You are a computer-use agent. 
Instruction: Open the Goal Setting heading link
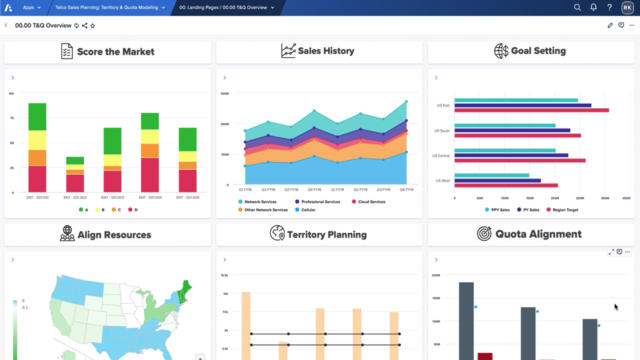point(538,51)
